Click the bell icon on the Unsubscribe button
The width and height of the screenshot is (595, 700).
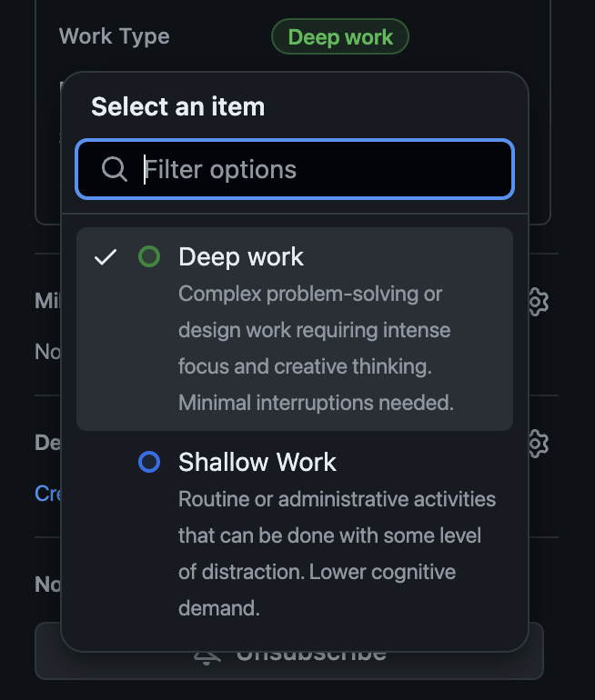click(x=208, y=654)
